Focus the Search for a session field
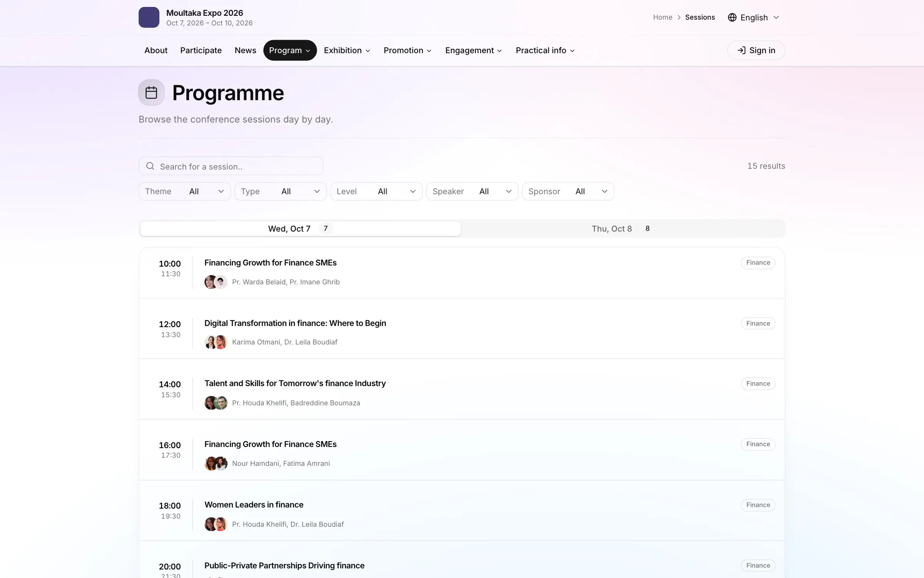Viewport: 924px width, 578px height. (x=231, y=166)
